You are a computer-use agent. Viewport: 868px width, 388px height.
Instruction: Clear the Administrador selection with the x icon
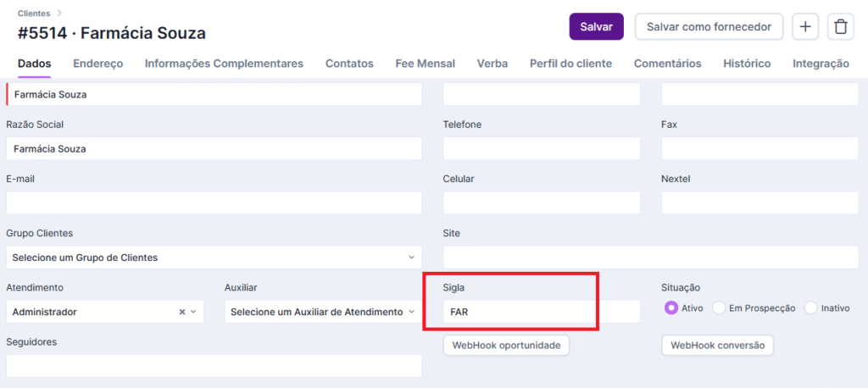181,312
